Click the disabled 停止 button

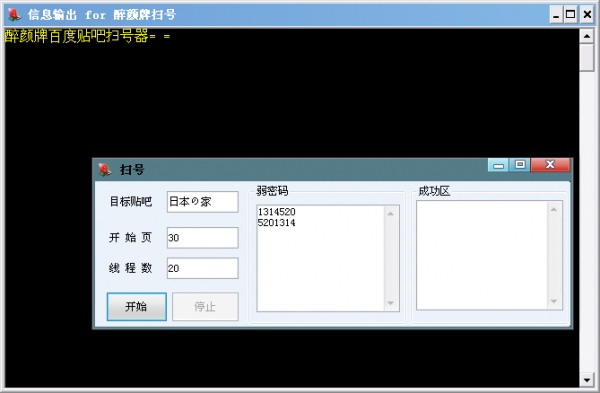tap(205, 307)
